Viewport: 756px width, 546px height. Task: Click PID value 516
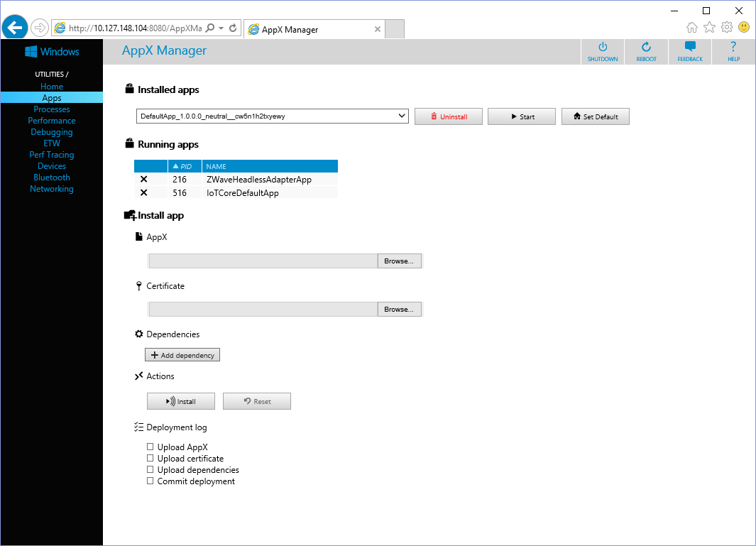point(180,193)
